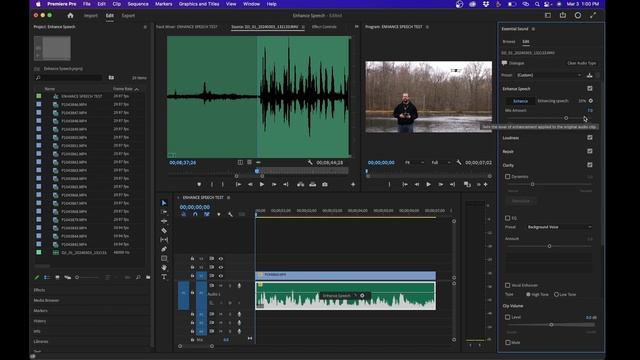Open the Effects panel
This screenshot has height=360, width=640.
pyautogui.click(x=39, y=290)
